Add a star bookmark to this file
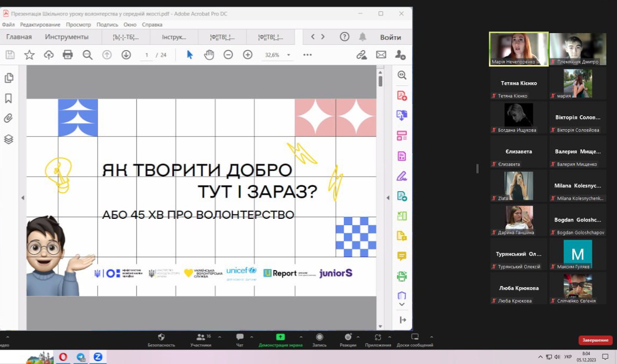This screenshot has width=617, height=364. (29, 54)
